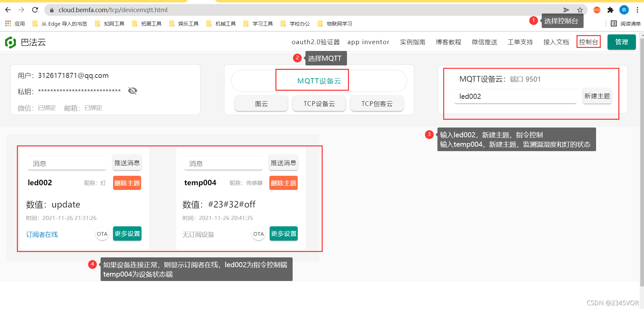The width and height of the screenshot is (644, 309).
Task: Click the topic name field containing led002
Action: coord(515,96)
